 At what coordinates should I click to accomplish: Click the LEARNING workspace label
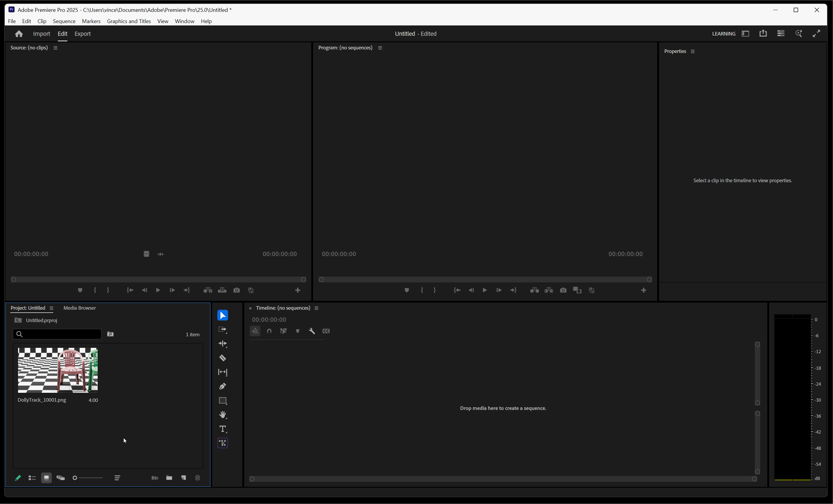coord(724,33)
